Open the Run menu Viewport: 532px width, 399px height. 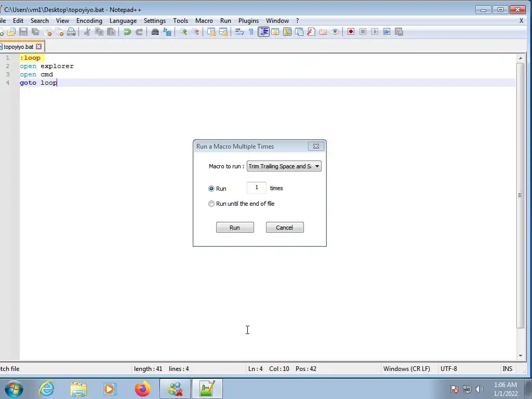click(225, 21)
